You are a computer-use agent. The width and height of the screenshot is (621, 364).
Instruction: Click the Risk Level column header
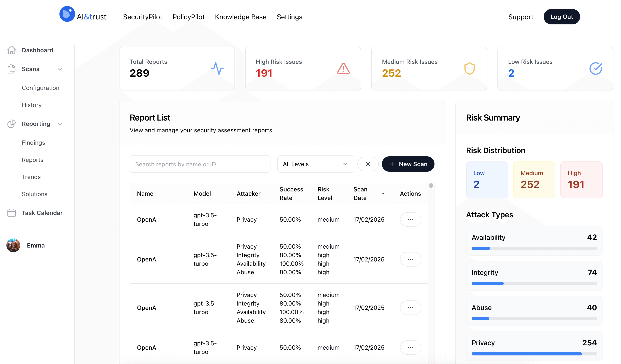(x=325, y=194)
